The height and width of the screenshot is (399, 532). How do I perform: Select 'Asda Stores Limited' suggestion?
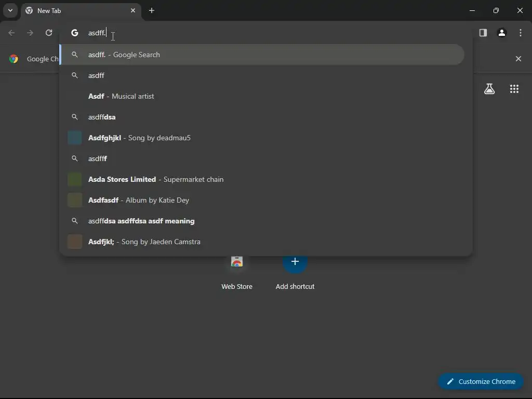coord(262,179)
